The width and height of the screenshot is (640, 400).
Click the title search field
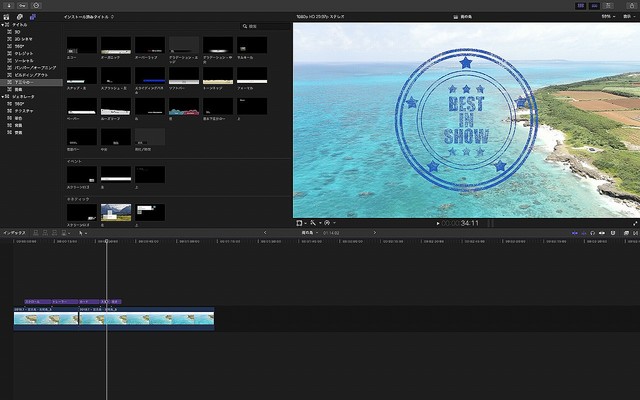pyautogui.click(x=265, y=27)
